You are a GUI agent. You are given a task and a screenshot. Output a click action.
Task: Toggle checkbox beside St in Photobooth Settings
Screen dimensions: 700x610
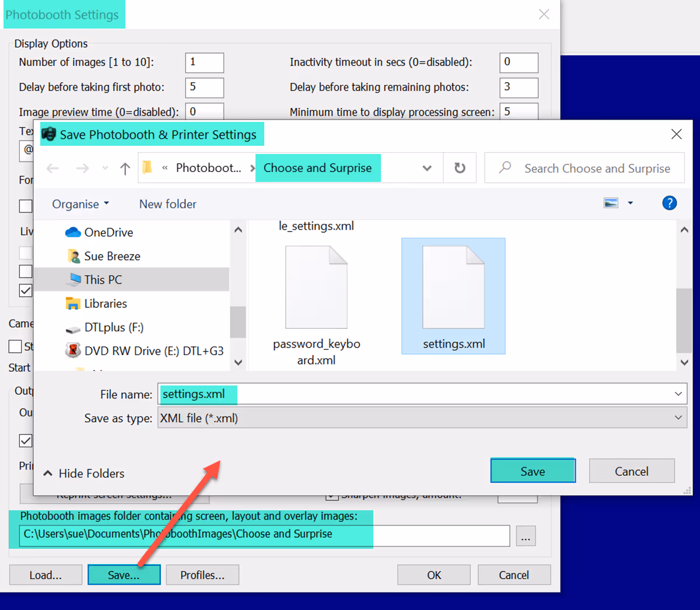[15, 346]
